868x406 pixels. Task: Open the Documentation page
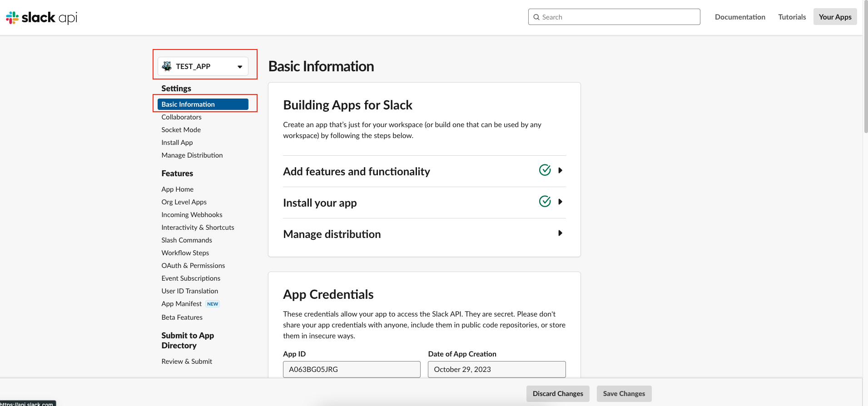pos(740,17)
